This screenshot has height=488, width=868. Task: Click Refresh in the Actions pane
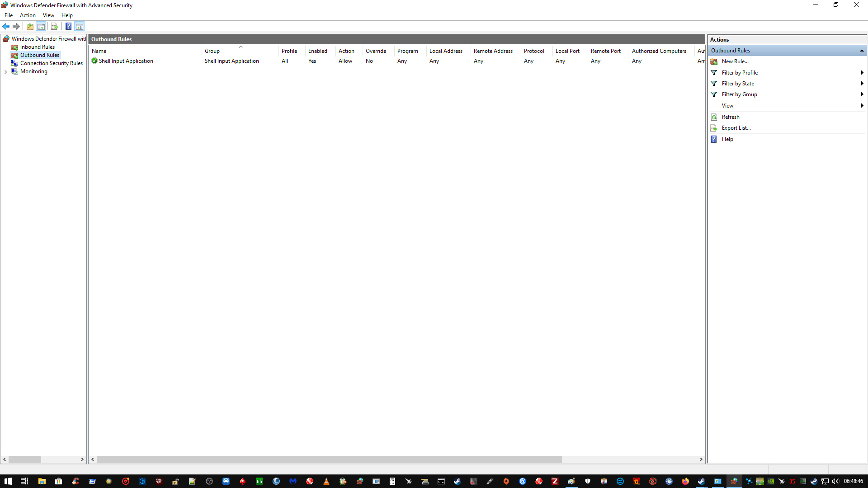[730, 117]
